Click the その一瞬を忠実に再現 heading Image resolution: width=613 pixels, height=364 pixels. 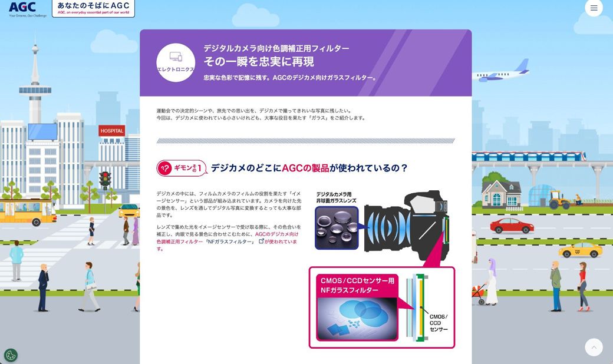(259, 62)
